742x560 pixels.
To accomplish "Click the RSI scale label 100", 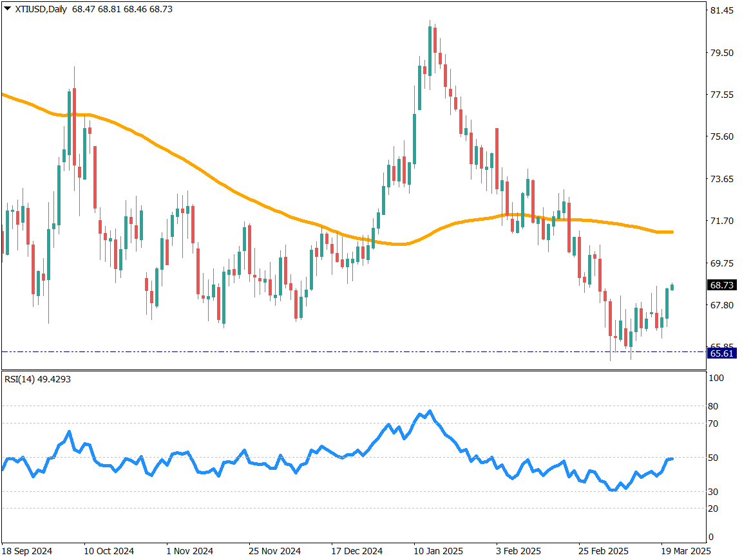I will tap(715, 378).
